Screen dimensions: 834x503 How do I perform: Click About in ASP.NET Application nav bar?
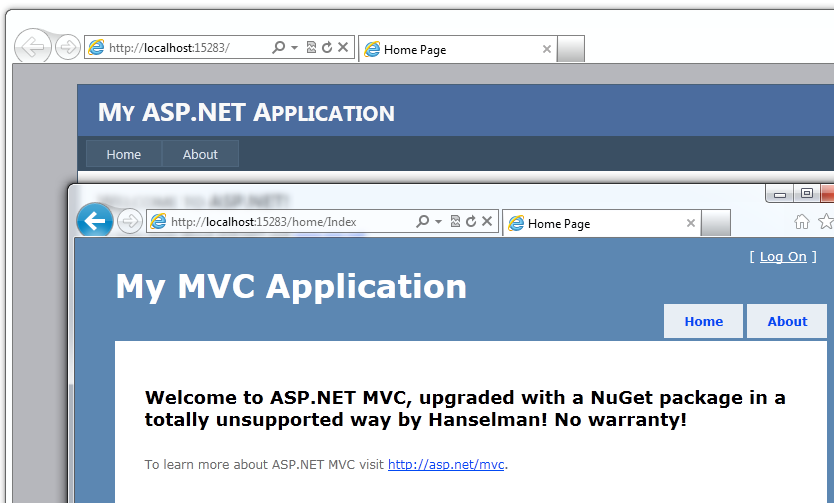200,154
